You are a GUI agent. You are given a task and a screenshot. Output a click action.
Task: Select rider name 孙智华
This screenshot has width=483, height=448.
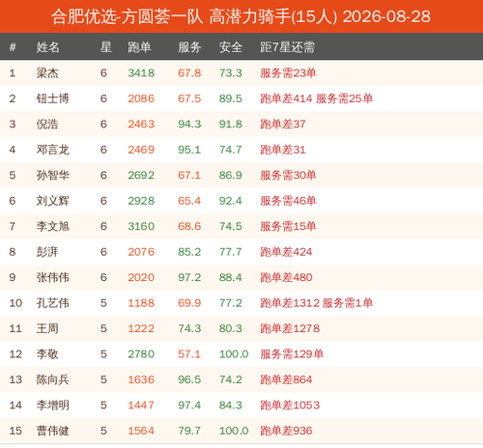[x=52, y=175]
